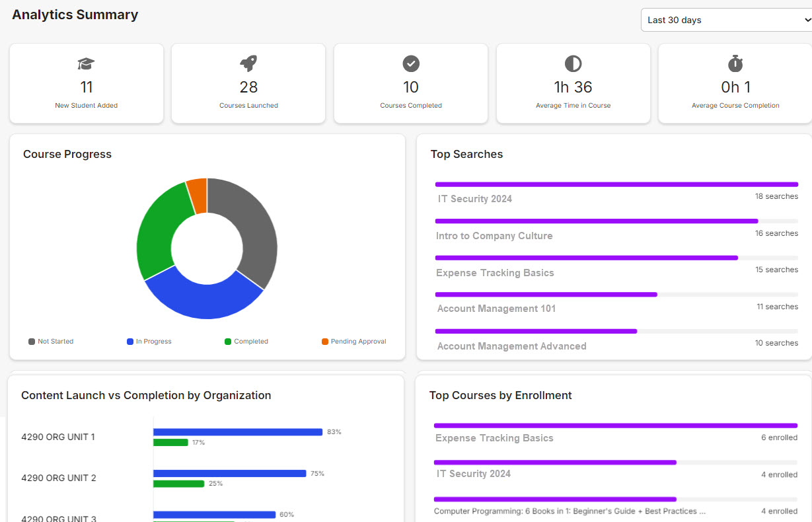Viewport: 812px width, 522px height.
Task: Select Account Management 101 search
Action: coord(496,309)
